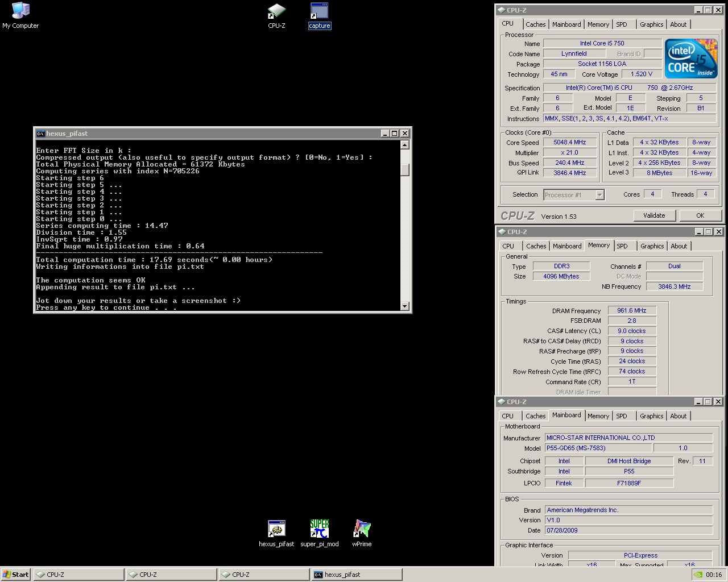Open the Windows Start menu

click(x=16, y=575)
